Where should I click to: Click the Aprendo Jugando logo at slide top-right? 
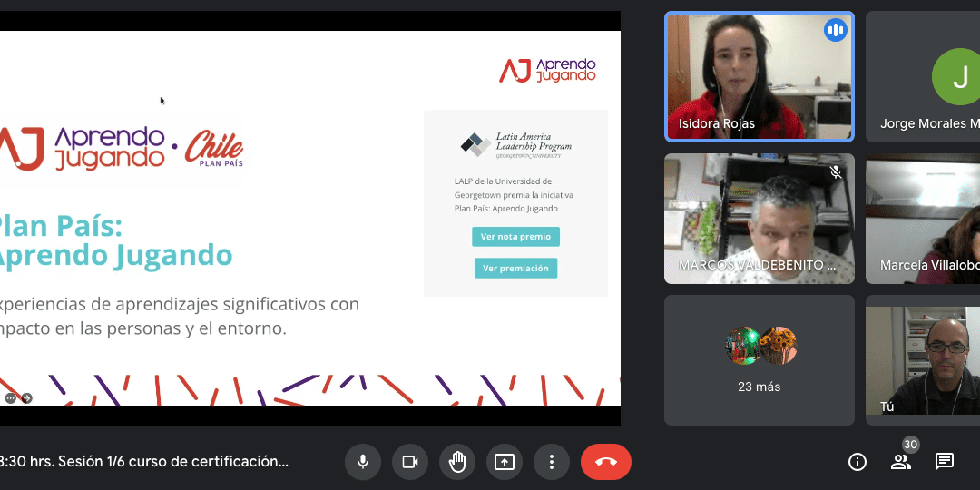pyautogui.click(x=547, y=70)
